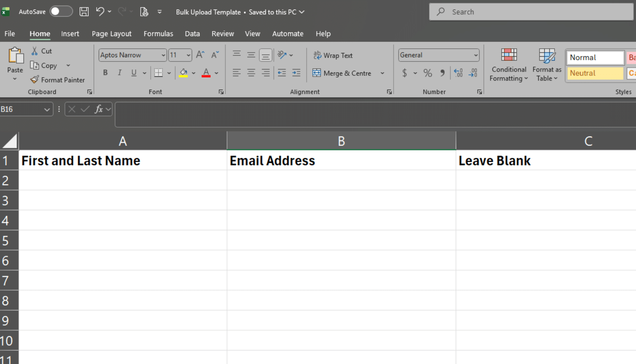Click the Increase Indent icon

click(296, 73)
